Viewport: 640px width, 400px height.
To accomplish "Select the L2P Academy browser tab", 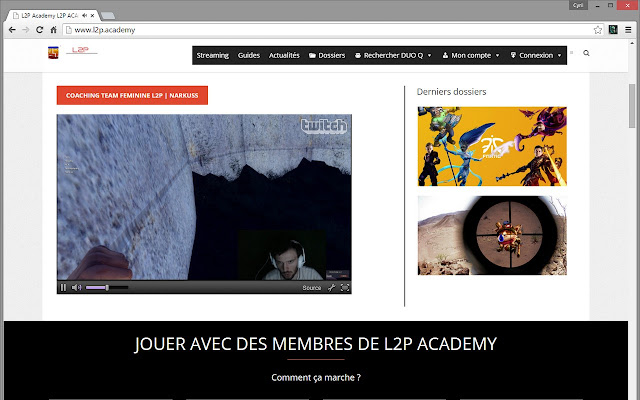I will 49,16.
